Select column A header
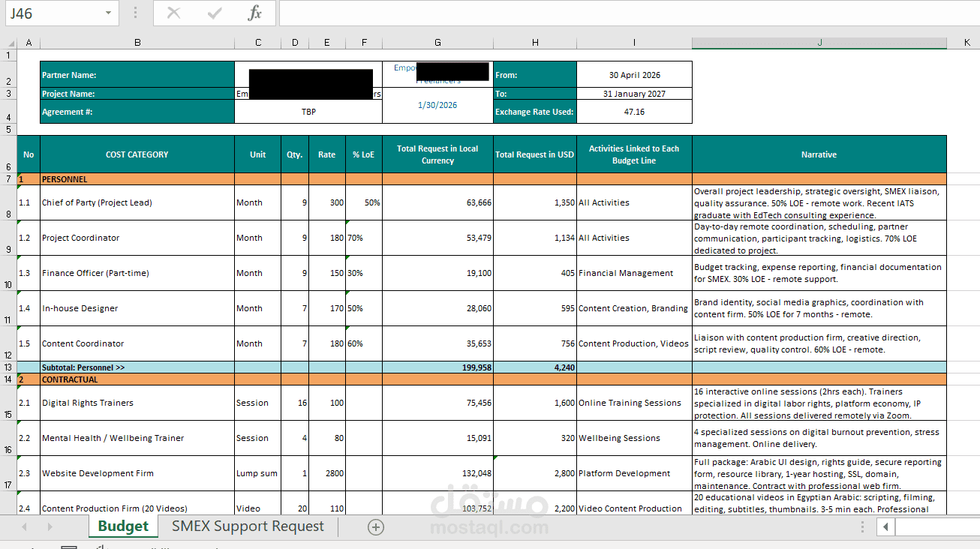Image resolution: width=980 pixels, height=549 pixels. point(29,43)
